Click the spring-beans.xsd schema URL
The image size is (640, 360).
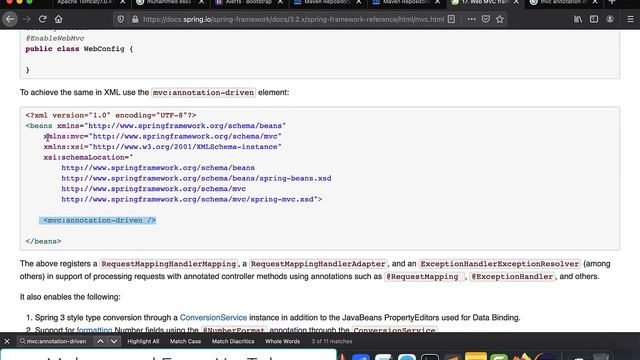point(196,178)
